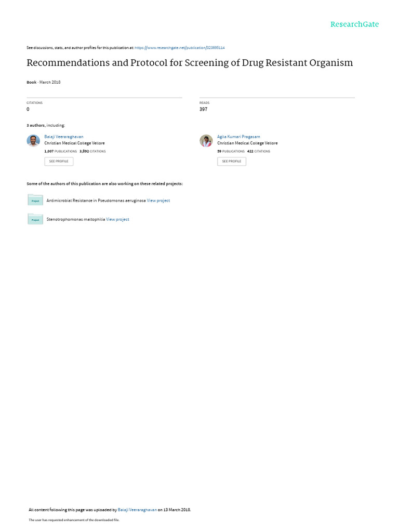The width and height of the screenshot is (399, 532).
Task: Open the researchgate.net publication URL link
Action: 179,48
